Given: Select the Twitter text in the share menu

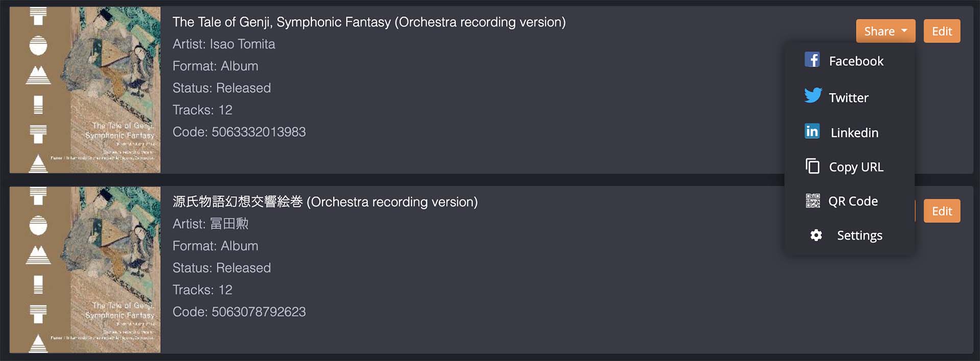Looking at the screenshot, I should (848, 97).
